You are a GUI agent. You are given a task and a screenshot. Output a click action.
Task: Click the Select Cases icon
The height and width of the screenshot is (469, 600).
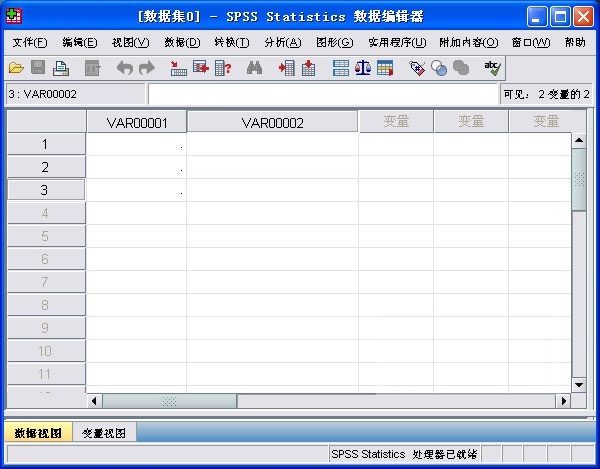385,68
